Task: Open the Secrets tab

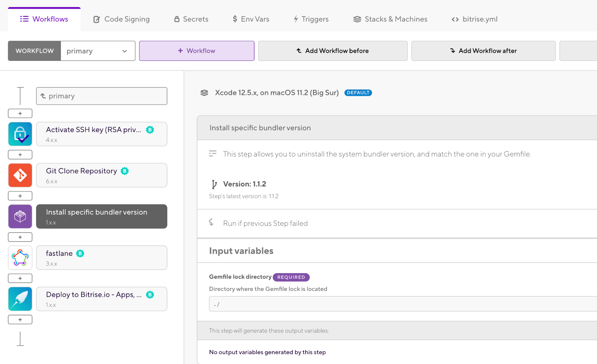Action: [191, 19]
